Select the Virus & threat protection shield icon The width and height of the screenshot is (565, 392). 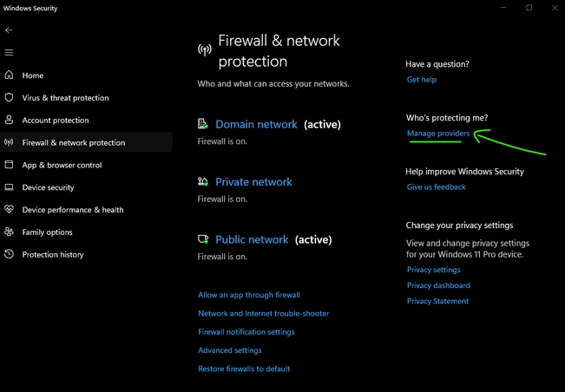[9, 97]
